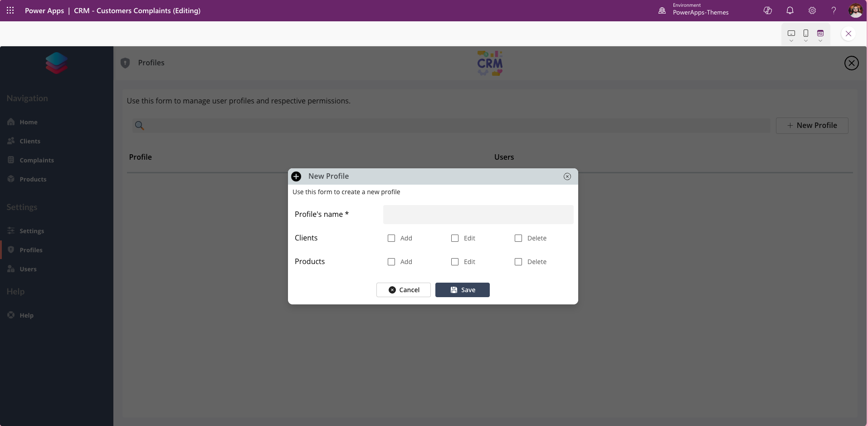Click the search magnifier icon

(x=140, y=126)
